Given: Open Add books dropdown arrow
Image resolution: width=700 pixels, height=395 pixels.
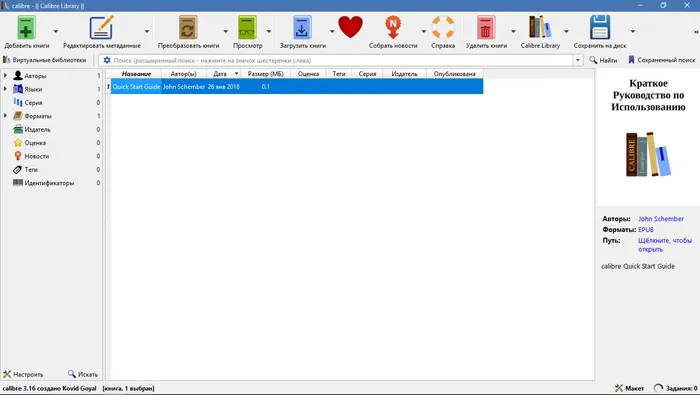Looking at the screenshot, I should 56,31.
